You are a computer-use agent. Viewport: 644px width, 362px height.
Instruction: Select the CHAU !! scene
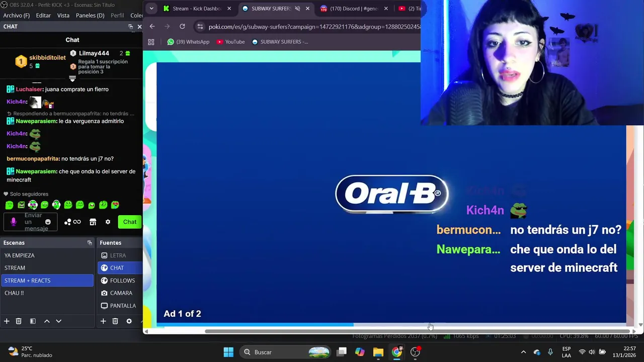(47, 293)
